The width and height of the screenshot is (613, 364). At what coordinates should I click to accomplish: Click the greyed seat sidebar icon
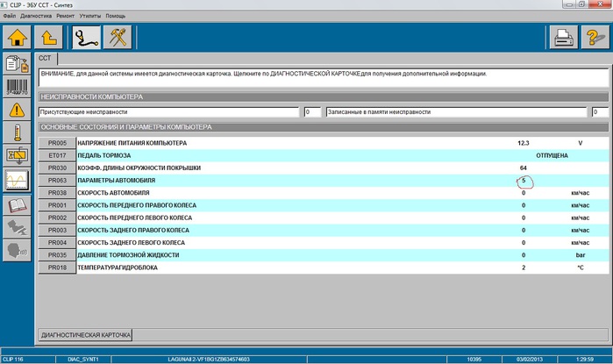[17, 227]
